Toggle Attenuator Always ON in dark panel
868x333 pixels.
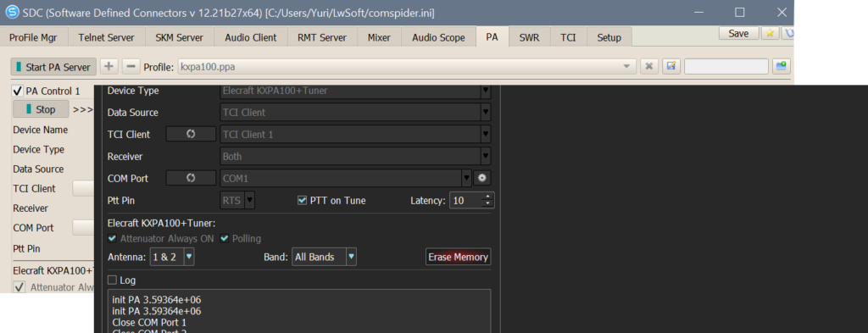tap(113, 238)
